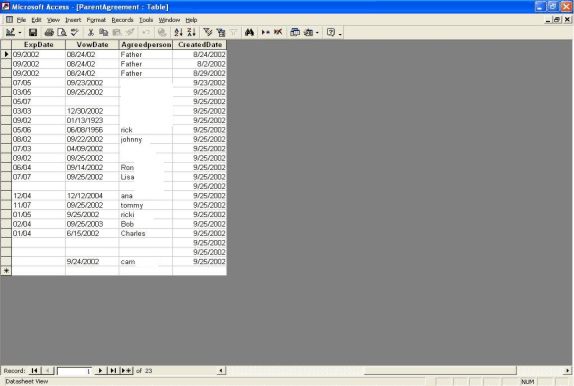574x386 pixels.
Task: Select the Agreedperson column header
Action: coord(146,45)
